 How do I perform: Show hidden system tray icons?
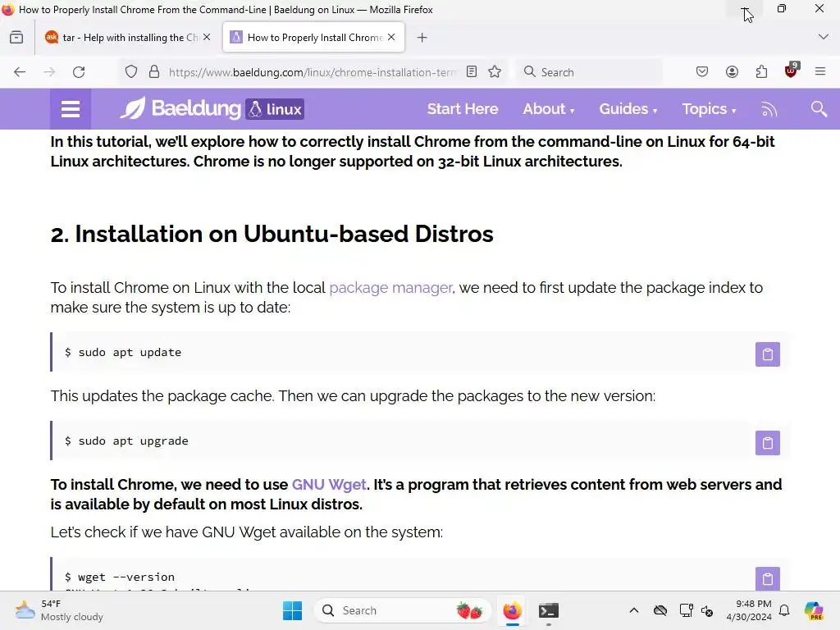(x=634, y=610)
